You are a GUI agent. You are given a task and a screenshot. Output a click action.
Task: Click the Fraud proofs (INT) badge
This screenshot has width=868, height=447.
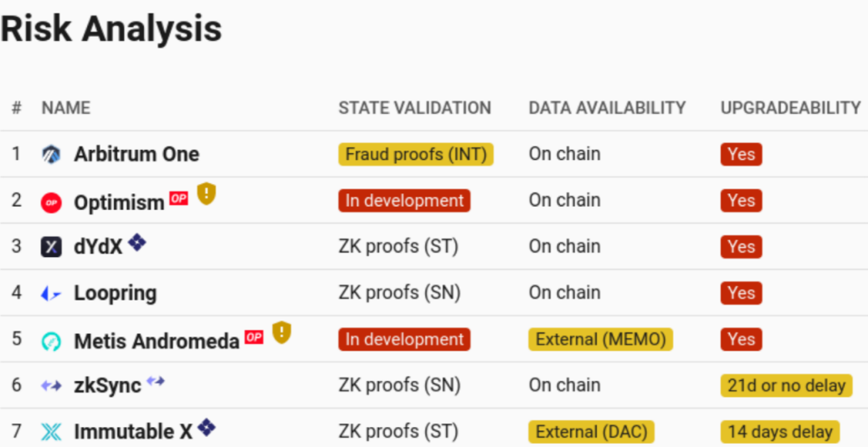point(415,154)
